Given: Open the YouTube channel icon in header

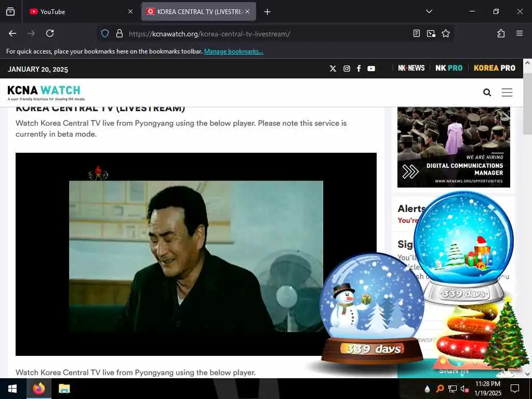Looking at the screenshot, I should [x=371, y=69].
